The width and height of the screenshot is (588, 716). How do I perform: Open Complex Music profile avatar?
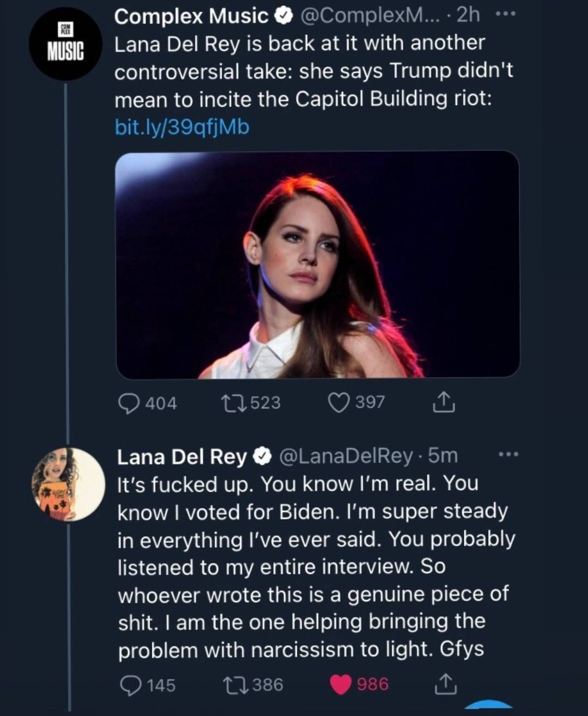pyautogui.click(x=65, y=44)
